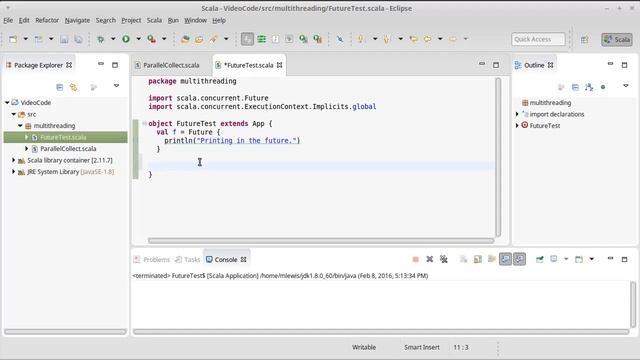Open Outline view menu arrow
The width and height of the screenshot is (640, 360).
coord(626,86)
